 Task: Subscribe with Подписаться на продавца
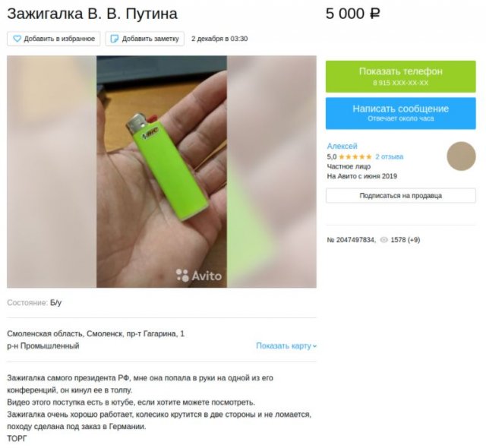(x=400, y=195)
